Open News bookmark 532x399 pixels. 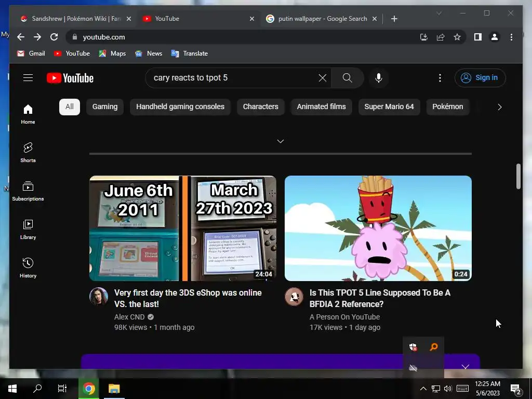tap(149, 54)
